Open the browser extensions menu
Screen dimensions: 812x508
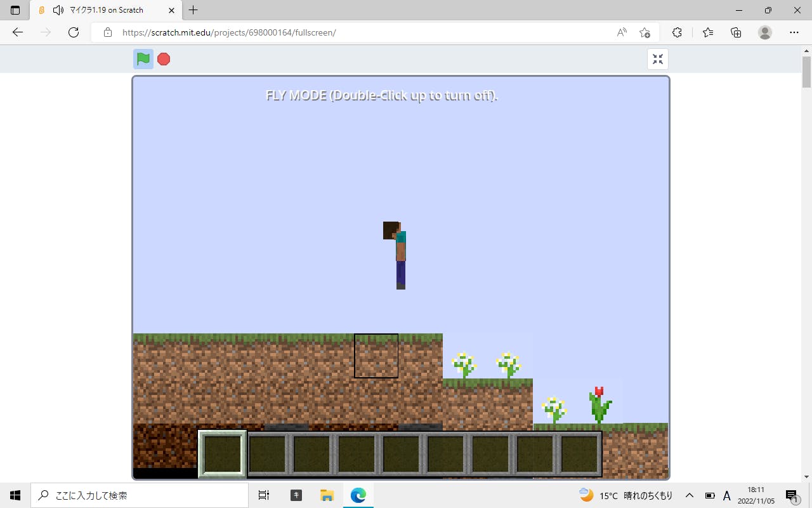click(677, 32)
